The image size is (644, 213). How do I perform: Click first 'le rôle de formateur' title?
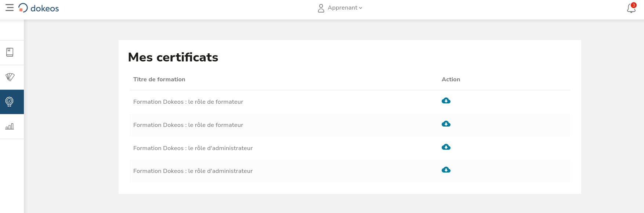[188, 102]
